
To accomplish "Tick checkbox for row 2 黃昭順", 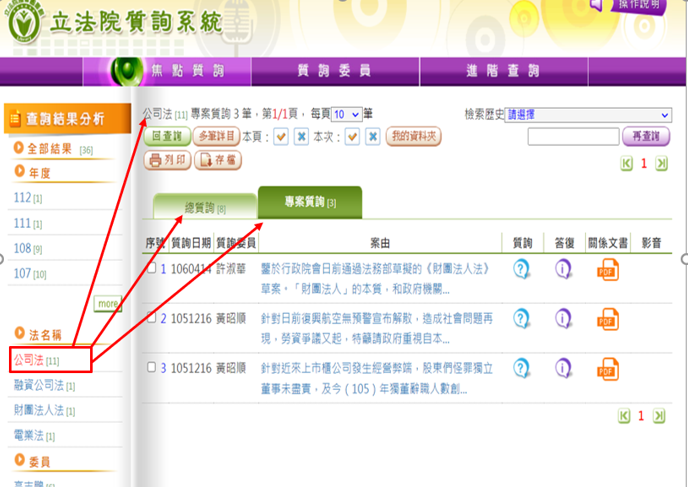I will pyautogui.click(x=151, y=318).
